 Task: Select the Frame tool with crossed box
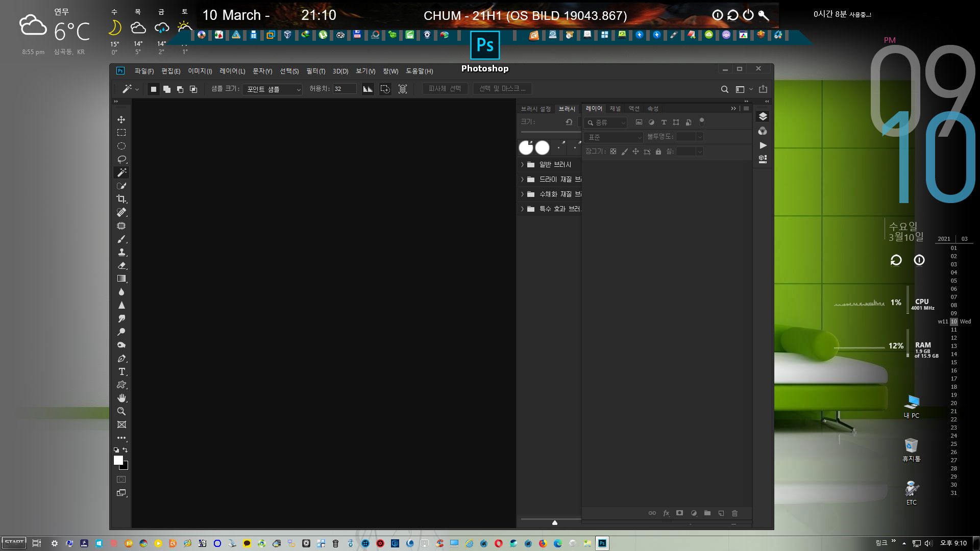(x=121, y=424)
